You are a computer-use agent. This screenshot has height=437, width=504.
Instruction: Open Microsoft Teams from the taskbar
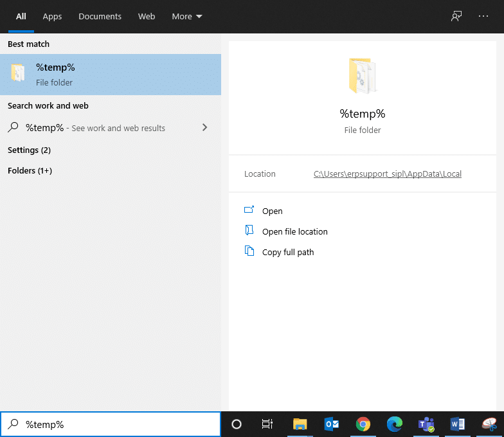[426, 424]
